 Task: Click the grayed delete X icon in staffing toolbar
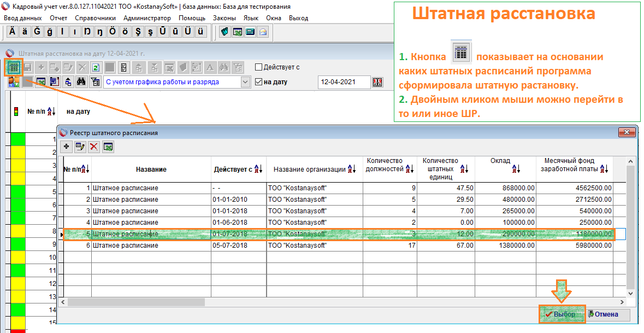82,67
